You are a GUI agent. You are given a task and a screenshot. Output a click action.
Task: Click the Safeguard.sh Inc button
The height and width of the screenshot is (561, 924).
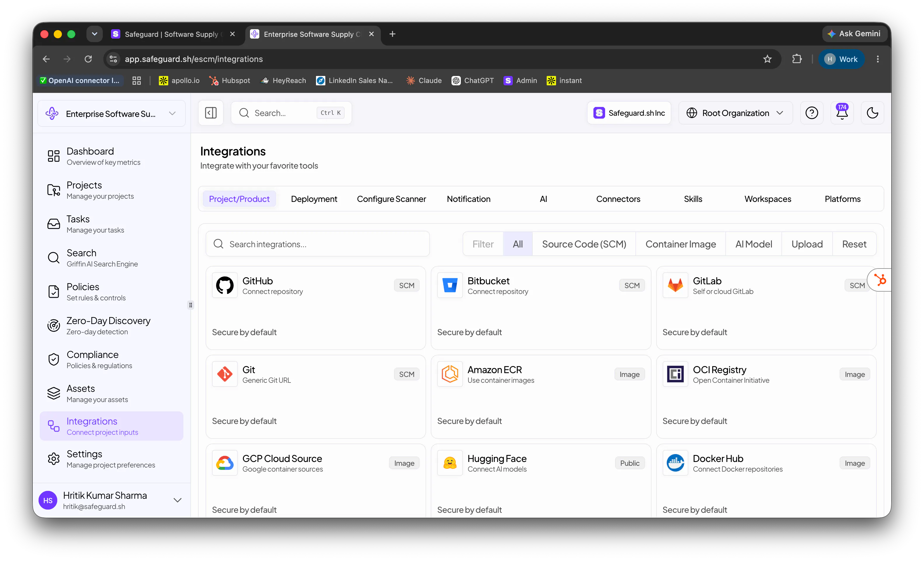pyautogui.click(x=629, y=112)
